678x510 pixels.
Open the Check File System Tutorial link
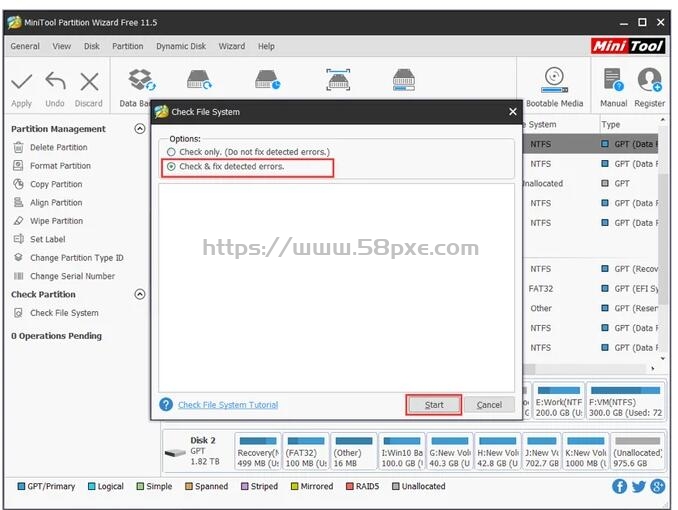[228, 405]
